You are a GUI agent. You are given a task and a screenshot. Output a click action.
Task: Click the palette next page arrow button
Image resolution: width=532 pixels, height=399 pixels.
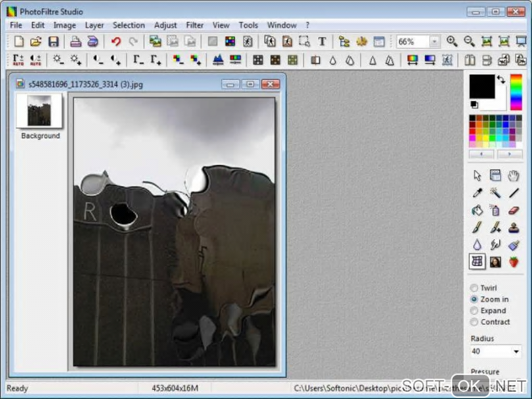(x=510, y=154)
